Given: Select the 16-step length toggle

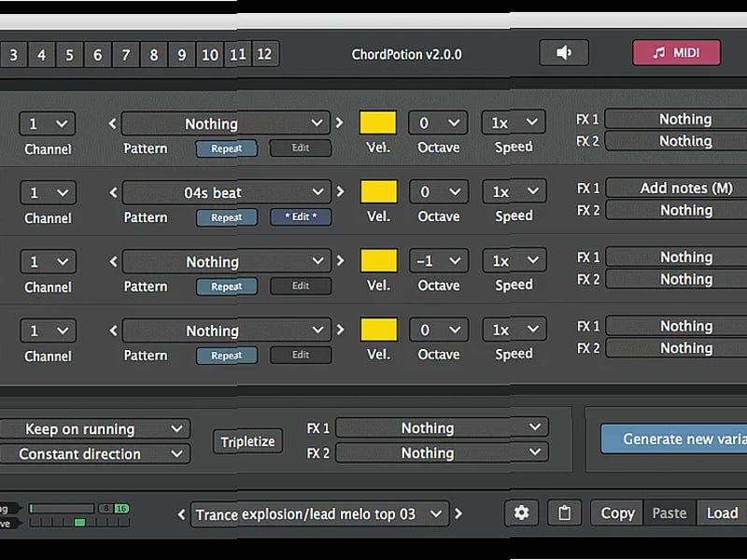Looking at the screenshot, I should click(121, 508).
